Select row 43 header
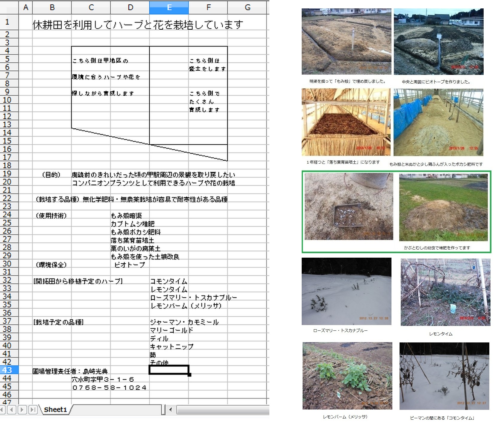 pos(7,370)
